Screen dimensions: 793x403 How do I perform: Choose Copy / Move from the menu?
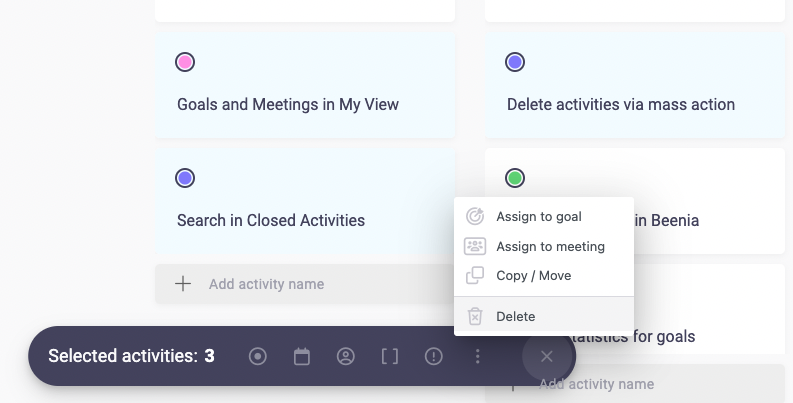click(x=534, y=275)
